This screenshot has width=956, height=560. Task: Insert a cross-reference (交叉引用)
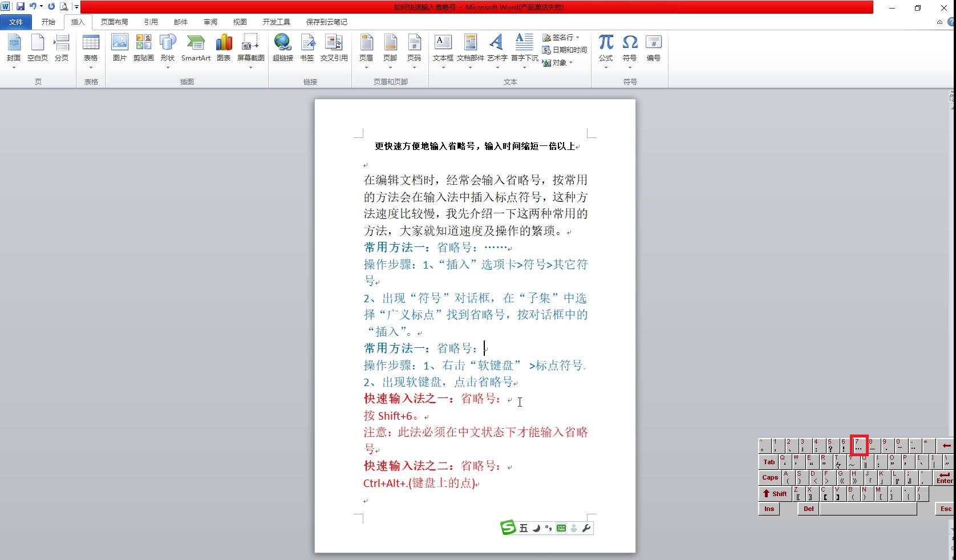(334, 48)
